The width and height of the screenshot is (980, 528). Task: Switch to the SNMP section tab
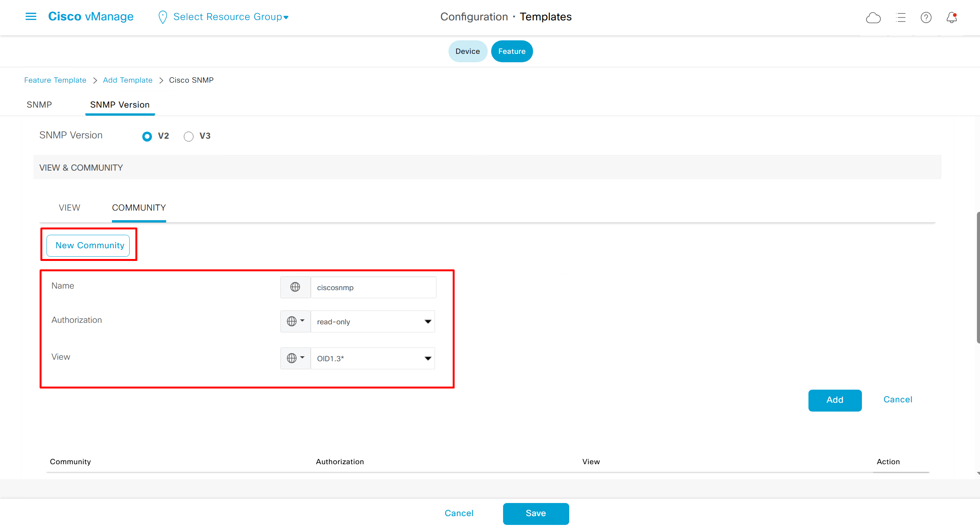point(39,105)
